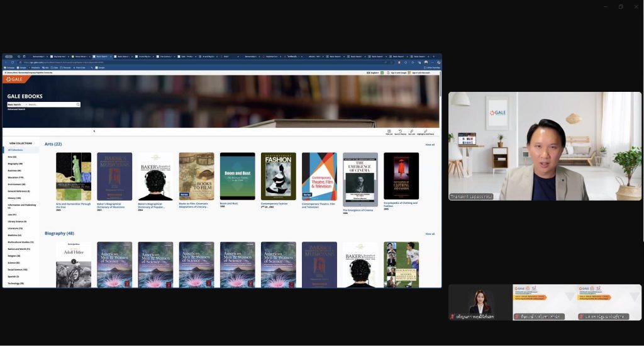Select the Literature collection in the sidebar

[x=15, y=228]
